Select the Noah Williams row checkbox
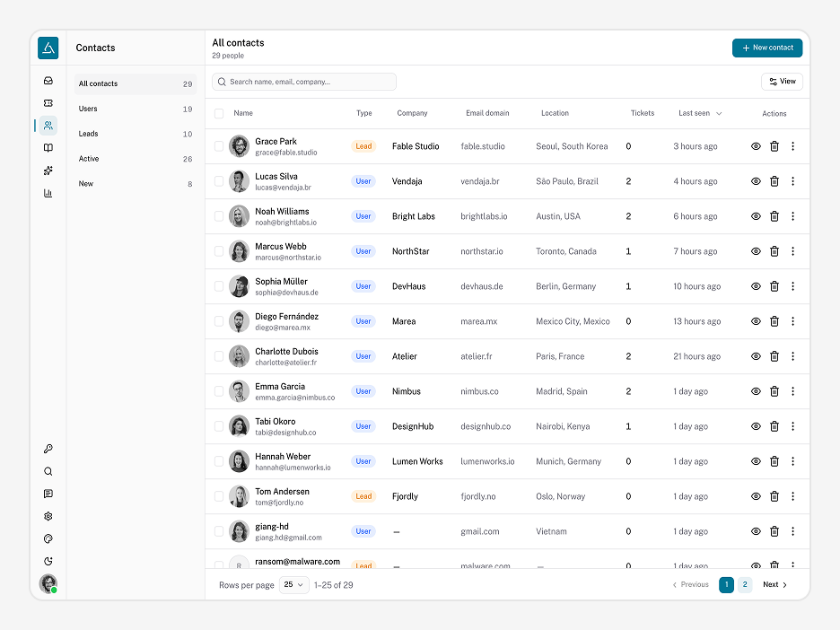 point(219,216)
